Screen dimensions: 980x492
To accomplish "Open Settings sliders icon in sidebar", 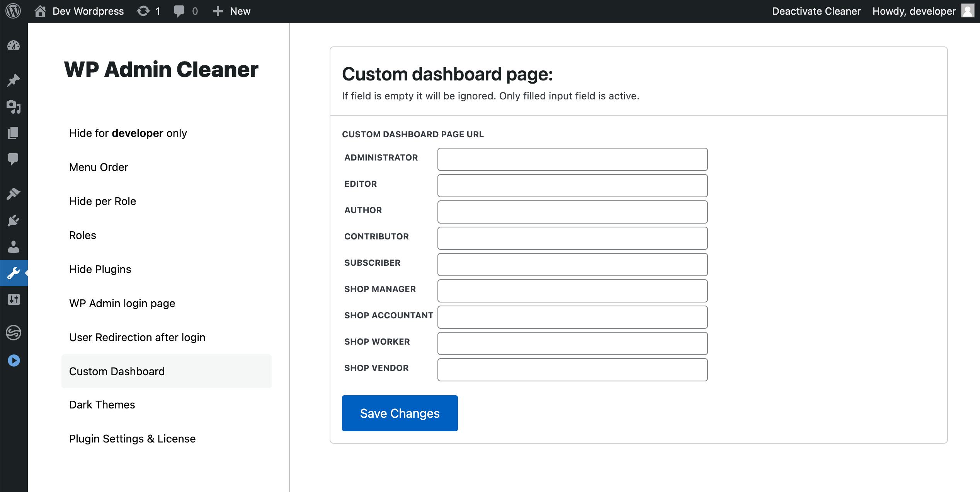I will click(14, 299).
